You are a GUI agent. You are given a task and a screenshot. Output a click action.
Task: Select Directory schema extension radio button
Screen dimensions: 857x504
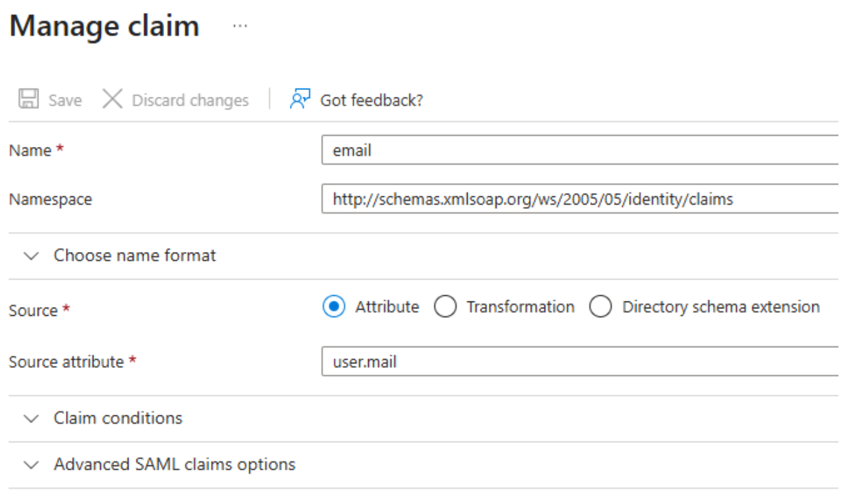pyautogui.click(x=601, y=307)
